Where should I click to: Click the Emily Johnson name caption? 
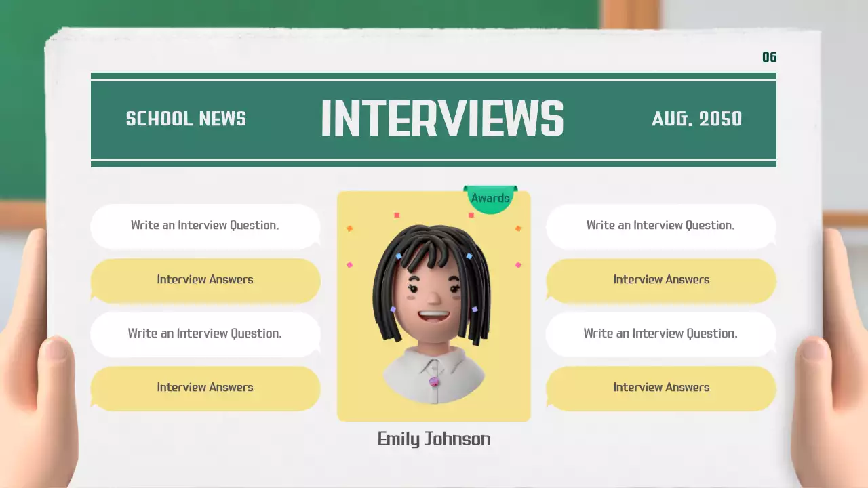pyautogui.click(x=433, y=439)
